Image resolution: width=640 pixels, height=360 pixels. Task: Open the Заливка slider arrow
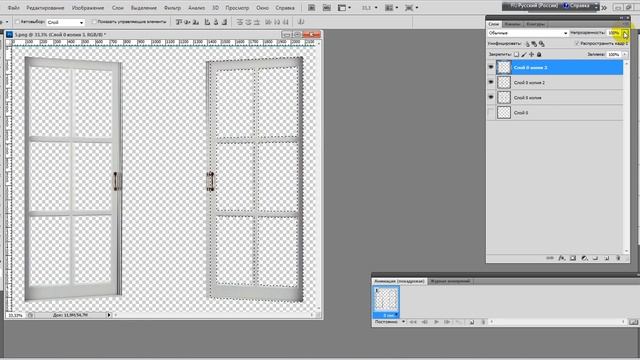625,54
